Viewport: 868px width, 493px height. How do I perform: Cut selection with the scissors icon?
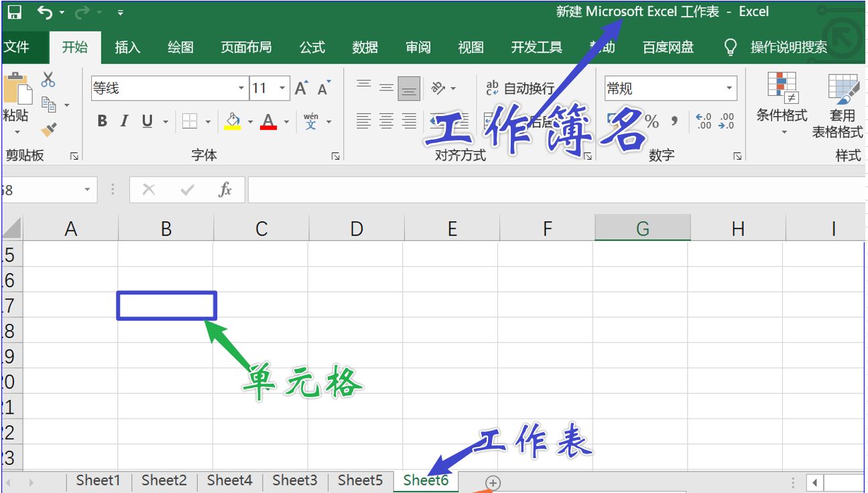pos(48,80)
